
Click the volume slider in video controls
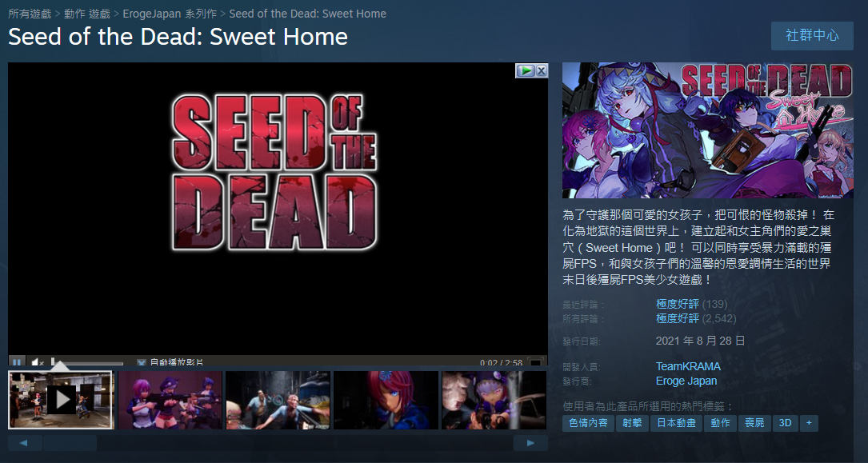87,363
